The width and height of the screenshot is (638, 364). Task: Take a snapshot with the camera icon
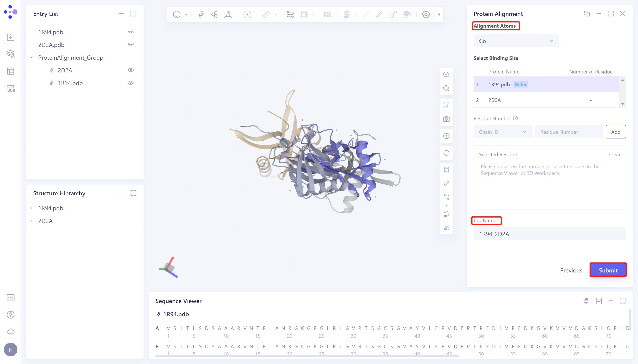447,119
